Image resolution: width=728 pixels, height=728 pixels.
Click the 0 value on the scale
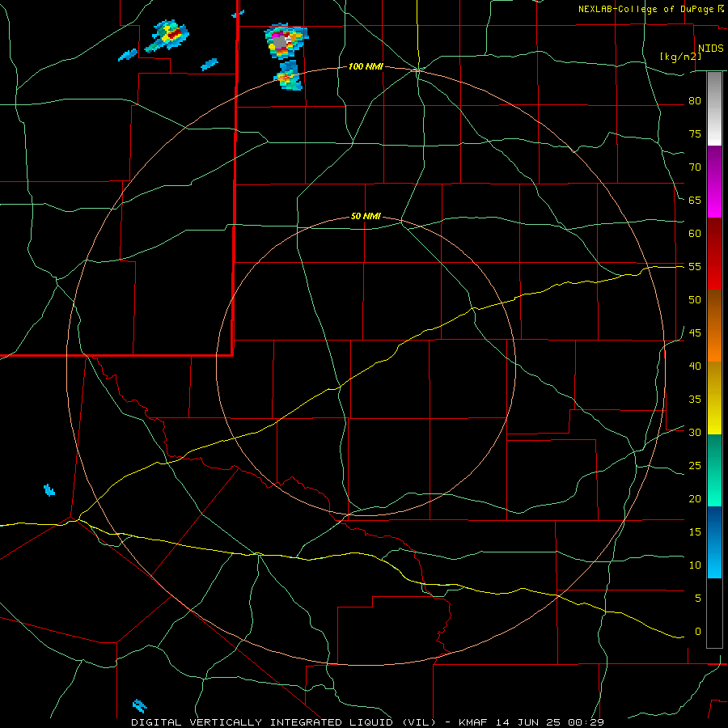(698, 632)
